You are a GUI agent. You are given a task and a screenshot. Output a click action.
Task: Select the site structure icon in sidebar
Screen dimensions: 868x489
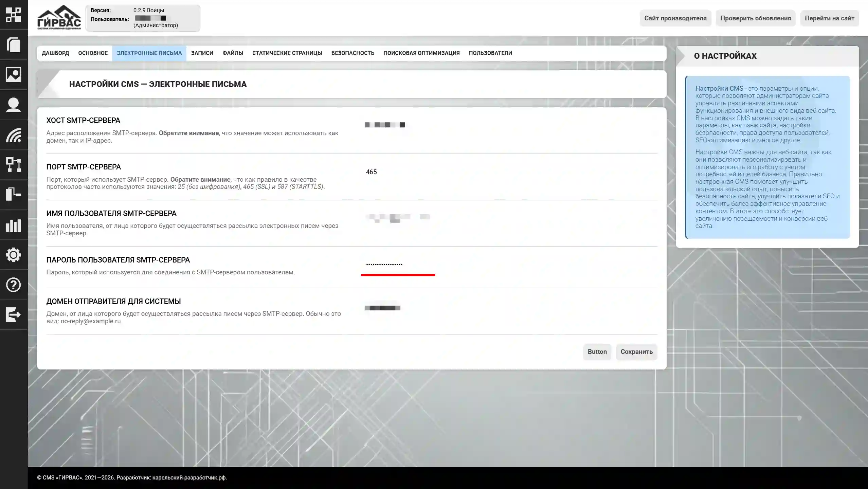tap(14, 165)
